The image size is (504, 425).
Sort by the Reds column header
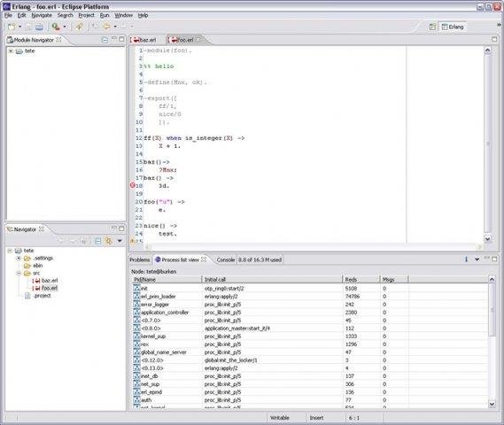point(361,280)
